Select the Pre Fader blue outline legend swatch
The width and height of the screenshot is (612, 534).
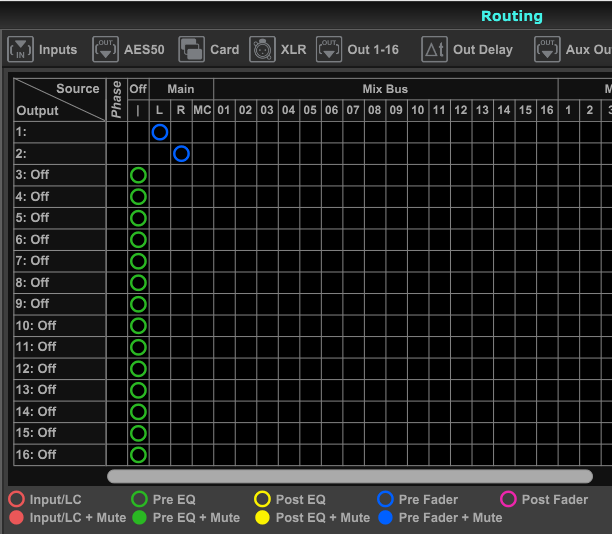click(x=385, y=499)
